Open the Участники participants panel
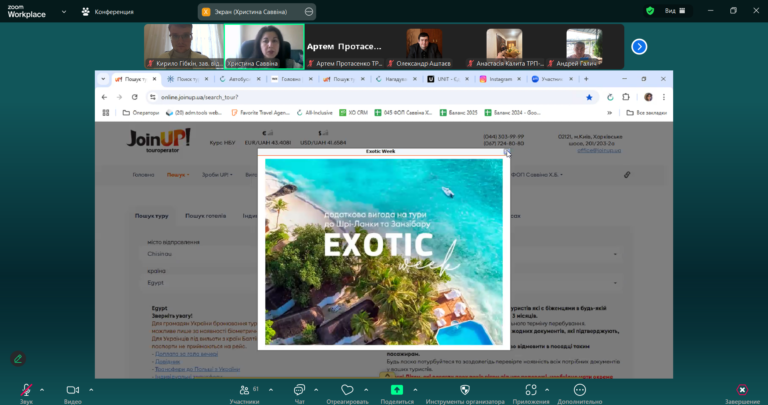Image resolution: width=768 pixels, height=405 pixels. pyautogui.click(x=244, y=390)
